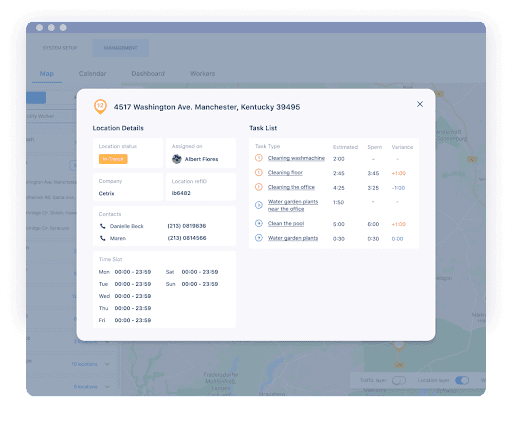Switch to the Calendar tab
The height and width of the screenshot is (425, 512).
[x=92, y=74]
